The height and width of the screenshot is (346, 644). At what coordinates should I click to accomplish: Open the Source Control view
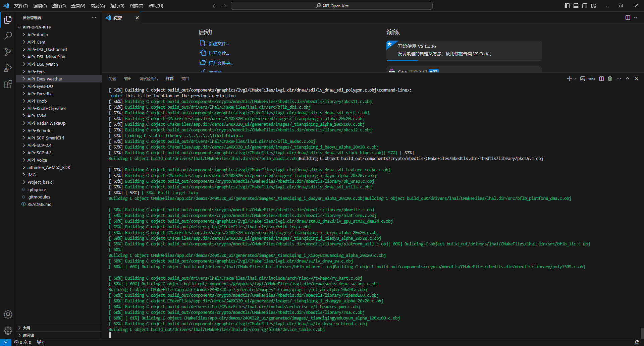pos(8,52)
